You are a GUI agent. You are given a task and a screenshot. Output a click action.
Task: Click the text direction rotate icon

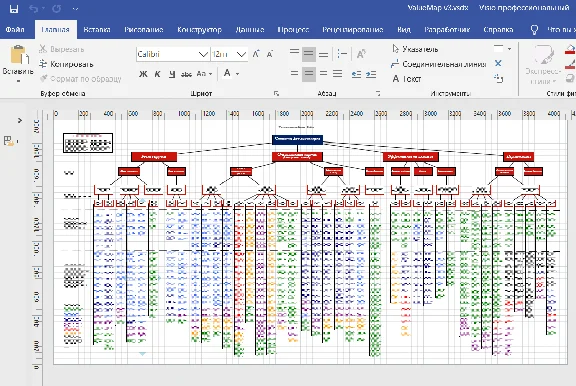point(361,54)
